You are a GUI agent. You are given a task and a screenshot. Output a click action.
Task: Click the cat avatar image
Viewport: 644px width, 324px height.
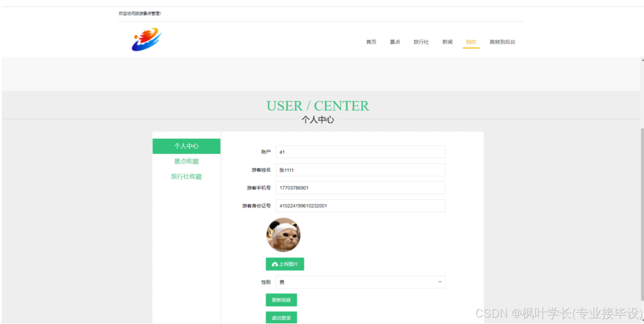pyautogui.click(x=283, y=235)
